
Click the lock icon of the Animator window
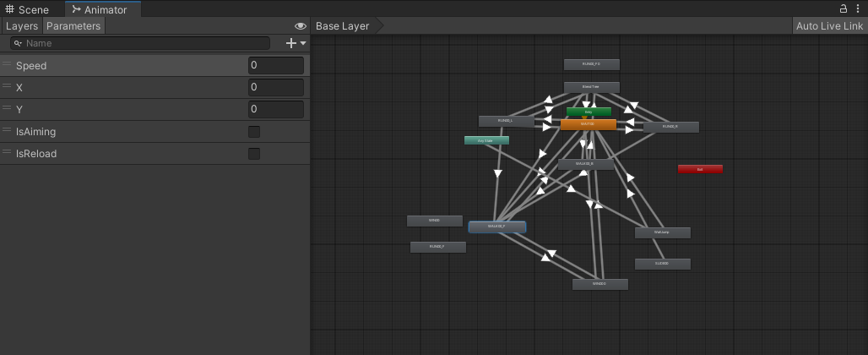[843, 8]
